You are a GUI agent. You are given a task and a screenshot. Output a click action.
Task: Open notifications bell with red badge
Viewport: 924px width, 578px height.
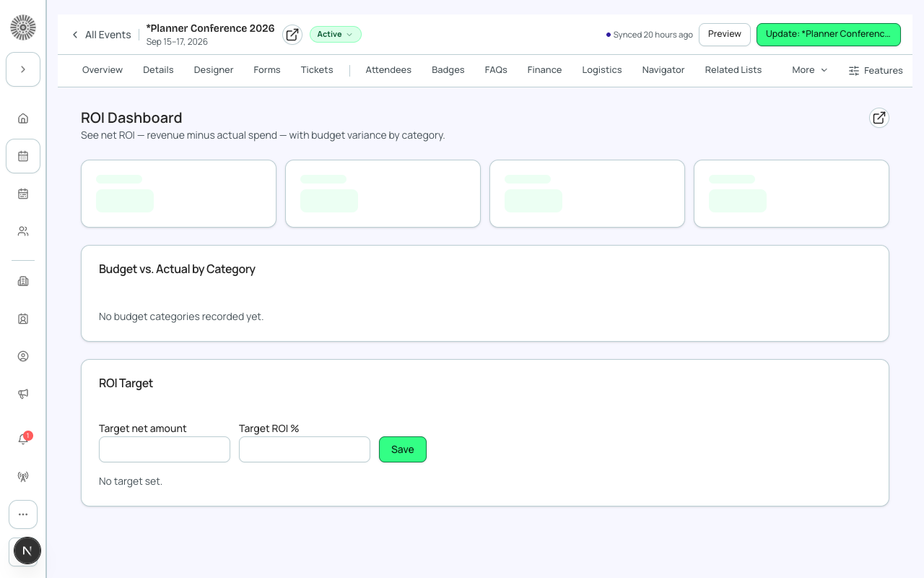click(23, 439)
